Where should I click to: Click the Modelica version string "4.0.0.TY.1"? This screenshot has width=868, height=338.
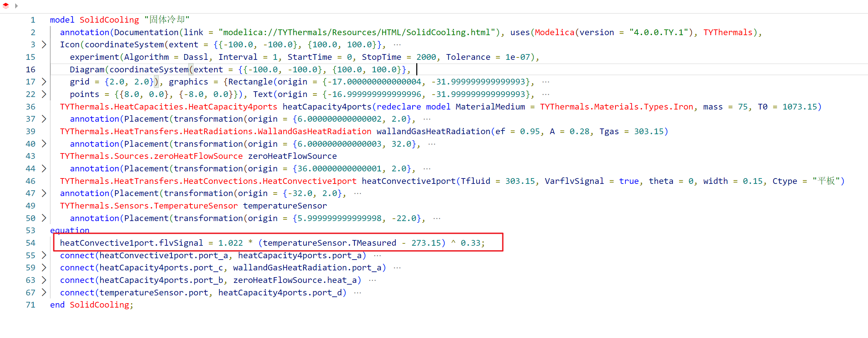[659, 32]
